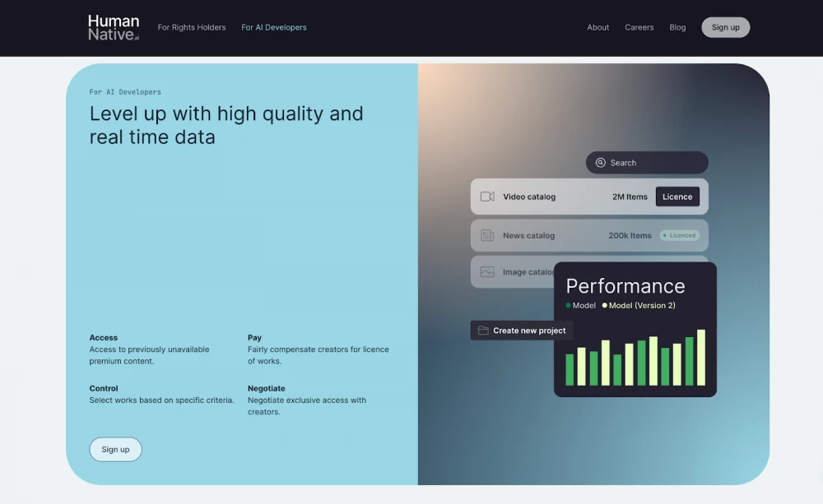
Task: Click the video camera icon on Video catalog
Action: coord(486,197)
